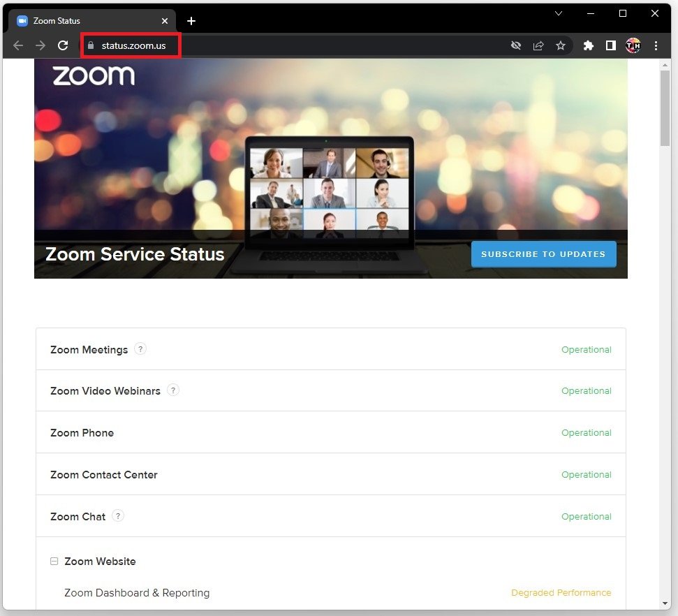Click the Zoom Meetings row label
Viewport: 678px width, 616px height.
[89, 349]
